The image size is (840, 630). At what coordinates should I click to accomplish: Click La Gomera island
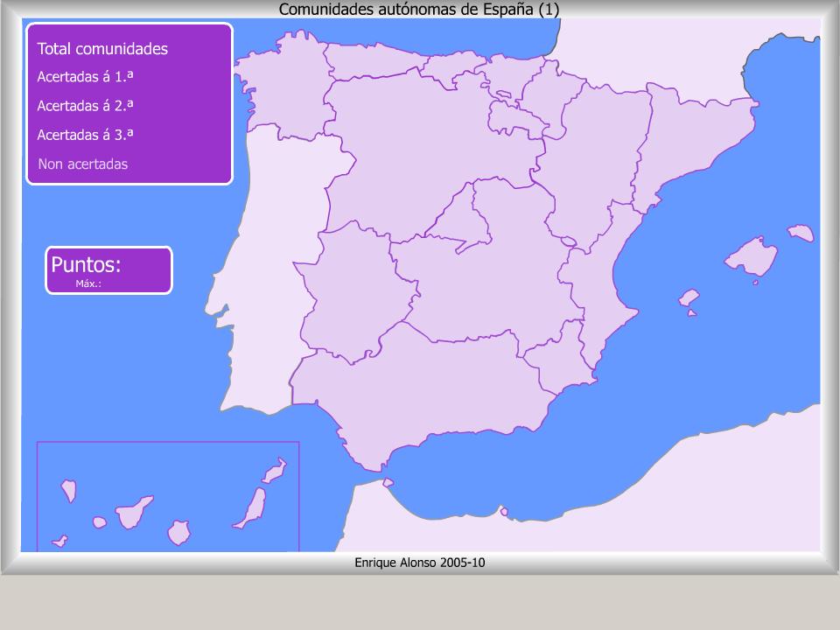point(99,522)
